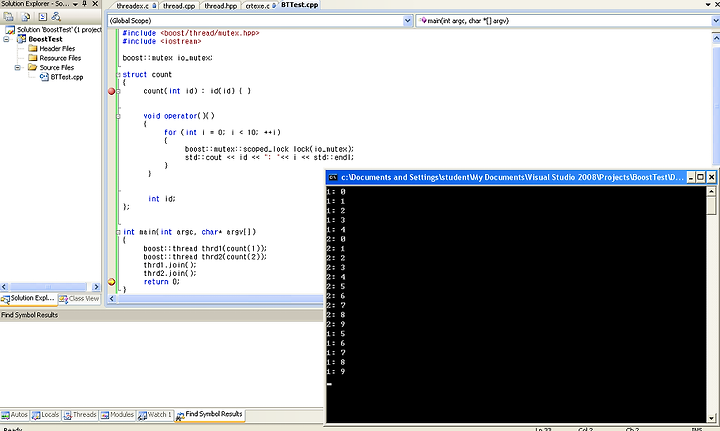Switch to Solution Explorer bottom tab

28,298
